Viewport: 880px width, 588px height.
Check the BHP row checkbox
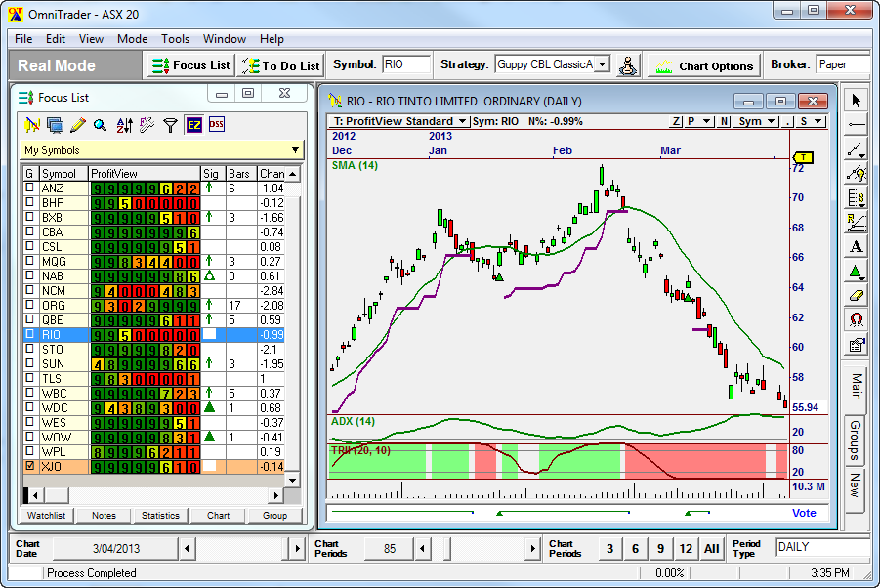coord(29,202)
